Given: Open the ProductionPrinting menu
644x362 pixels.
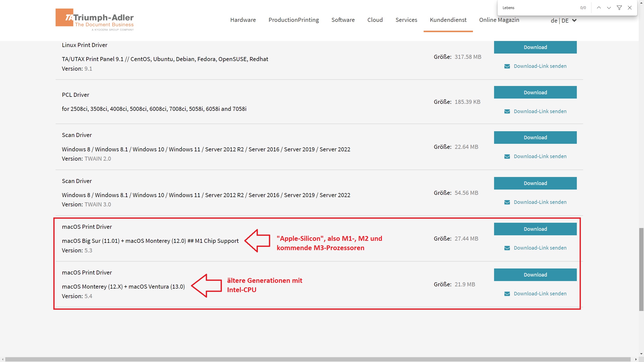Looking at the screenshot, I should point(294,20).
